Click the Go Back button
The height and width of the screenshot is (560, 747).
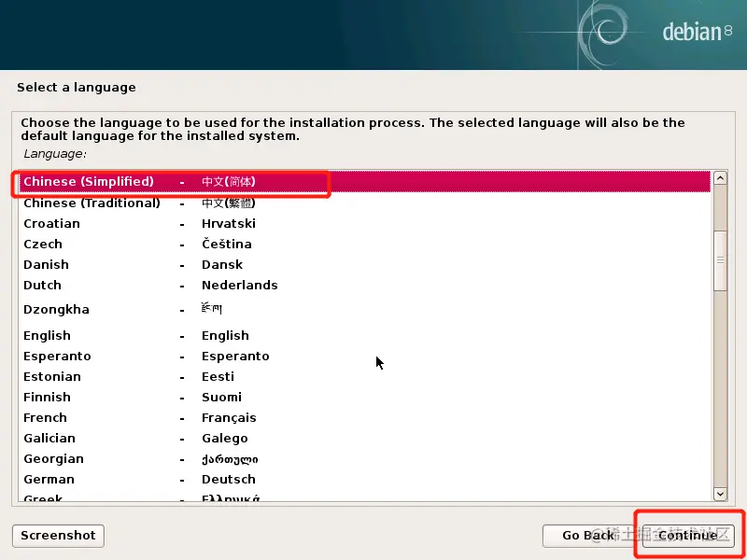tap(589, 536)
